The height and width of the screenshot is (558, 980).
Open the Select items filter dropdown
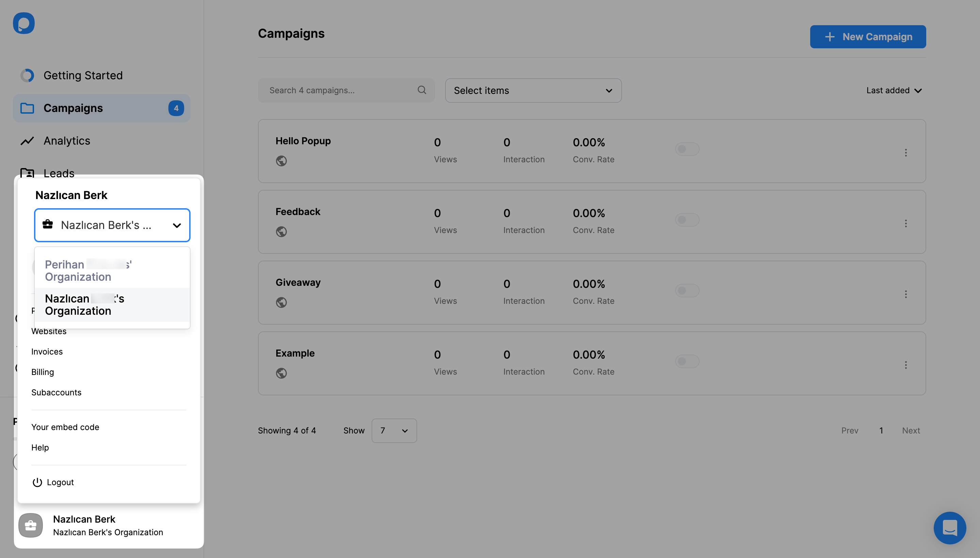point(533,90)
